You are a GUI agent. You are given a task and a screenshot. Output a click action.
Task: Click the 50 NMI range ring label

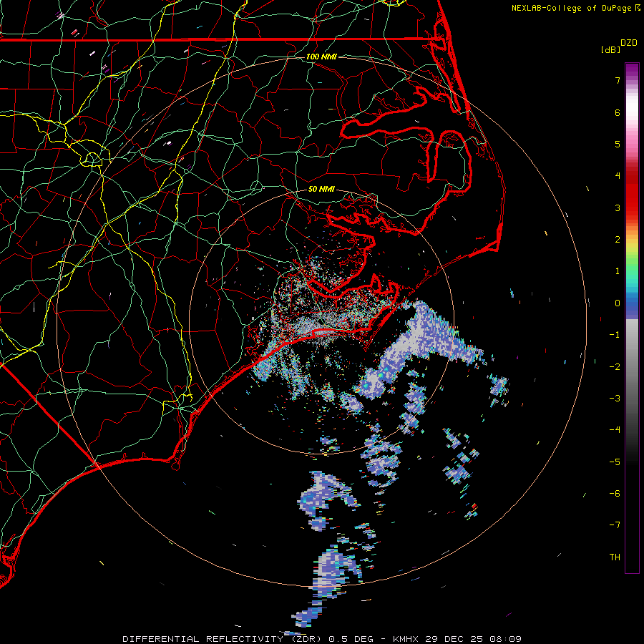click(321, 189)
